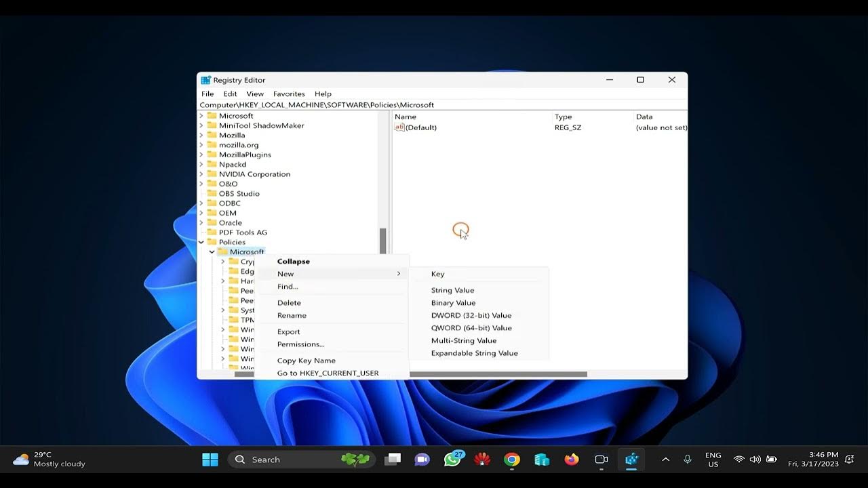Click the microphone tray icon
Image resolution: width=868 pixels, height=488 pixels.
point(688,460)
